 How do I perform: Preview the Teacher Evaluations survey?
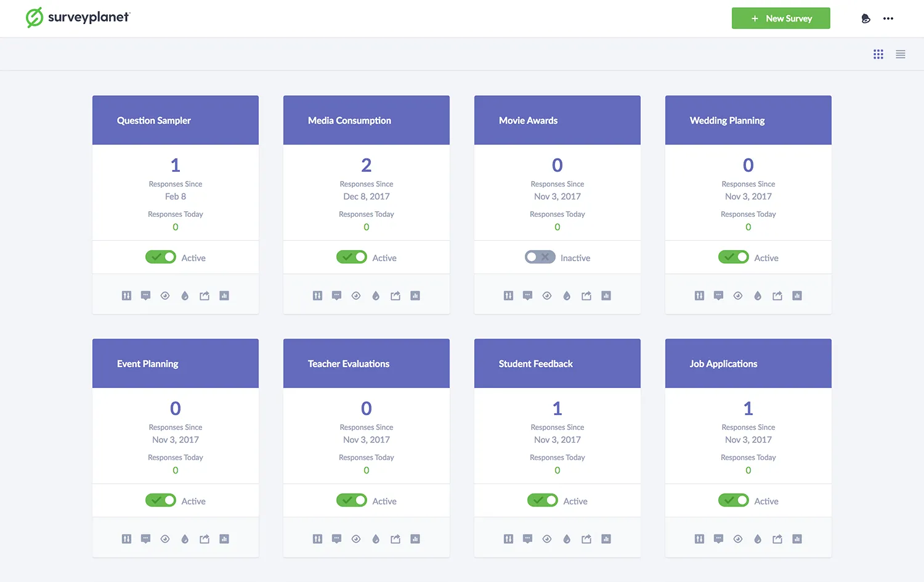(x=356, y=538)
